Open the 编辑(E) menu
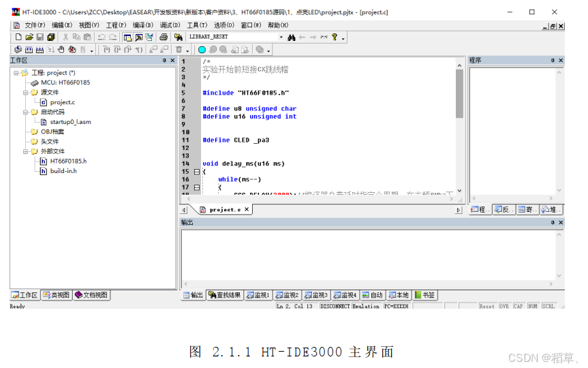The width and height of the screenshot is (588, 368). 62,25
